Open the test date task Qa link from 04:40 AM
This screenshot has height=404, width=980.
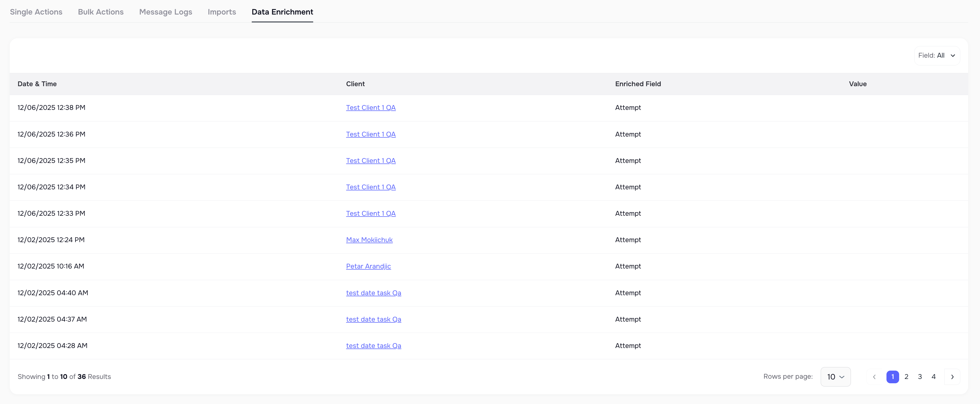click(x=374, y=293)
